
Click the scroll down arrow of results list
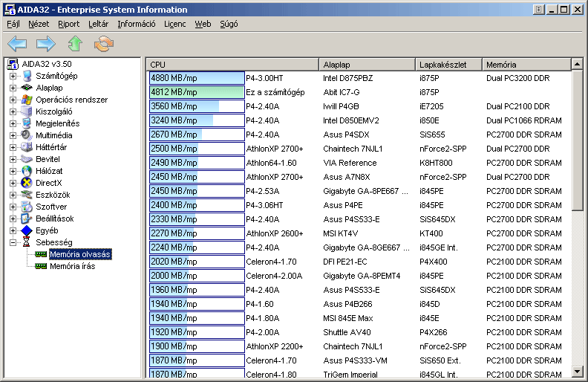pyautogui.click(x=578, y=372)
